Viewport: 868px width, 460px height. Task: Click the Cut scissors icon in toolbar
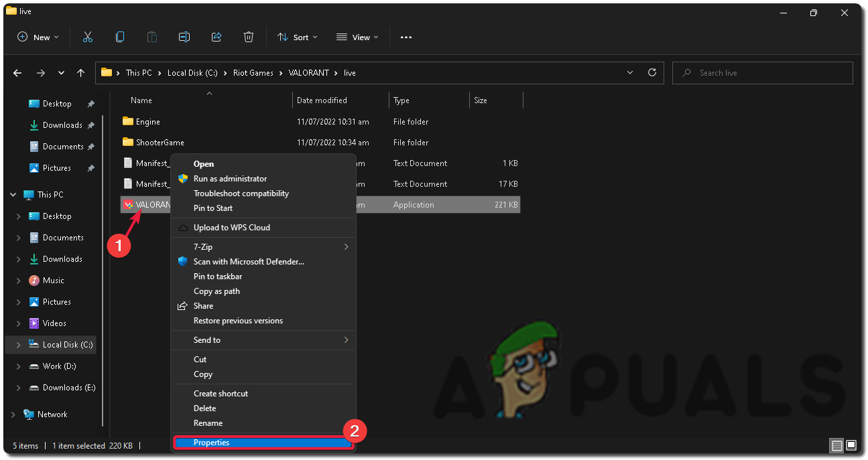coord(88,37)
